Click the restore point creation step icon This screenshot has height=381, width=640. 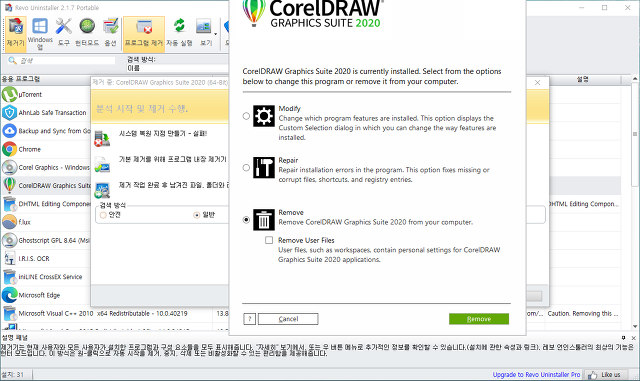click(x=102, y=138)
